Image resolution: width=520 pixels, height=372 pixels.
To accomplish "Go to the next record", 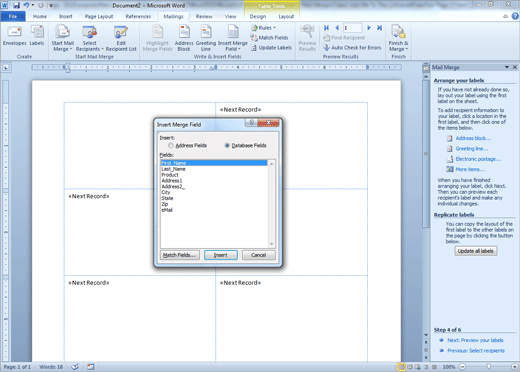I will [x=369, y=28].
